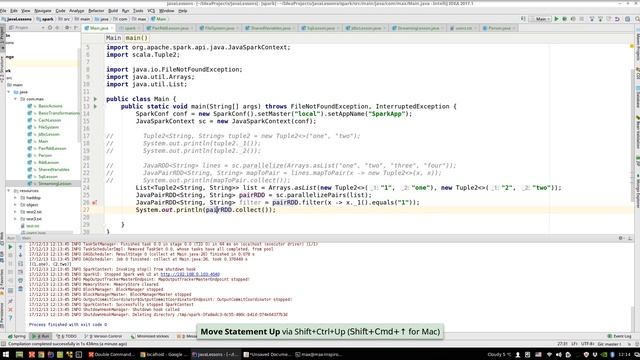Open the Navigate menu
Screen dimensions: 640x360
(42, 11)
